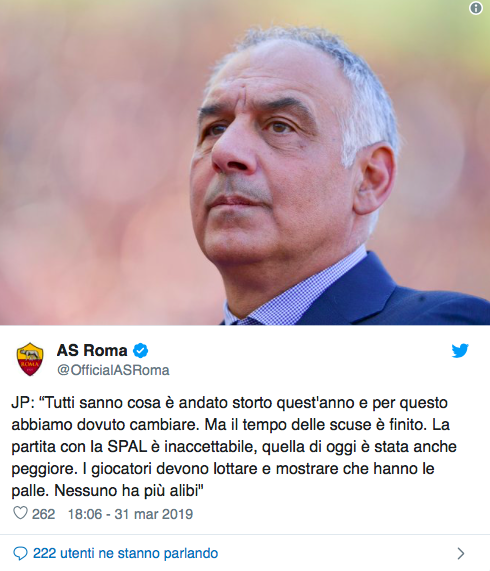Click the word SPAL in the tweet
This screenshot has height=571, width=490.
[127, 447]
